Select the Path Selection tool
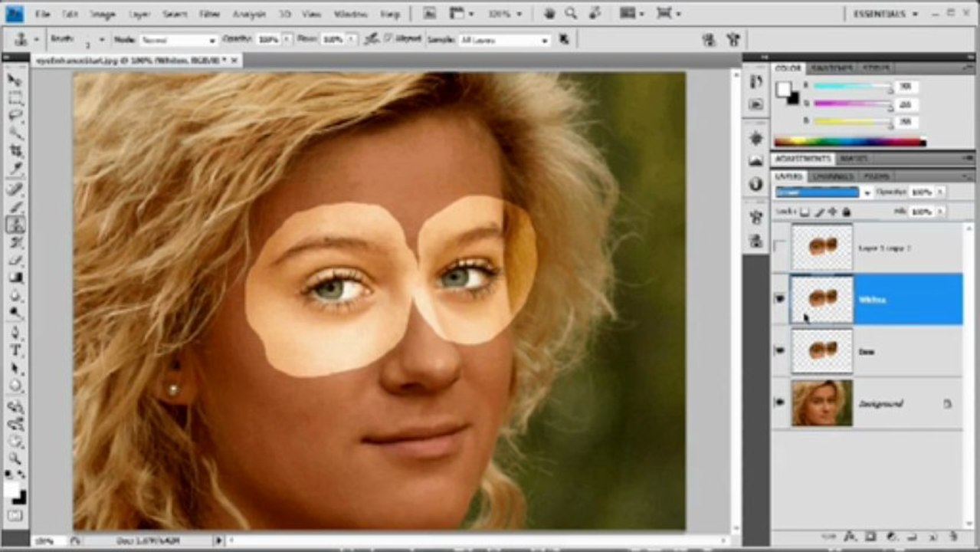This screenshot has width=980, height=552. click(x=15, y=369)
